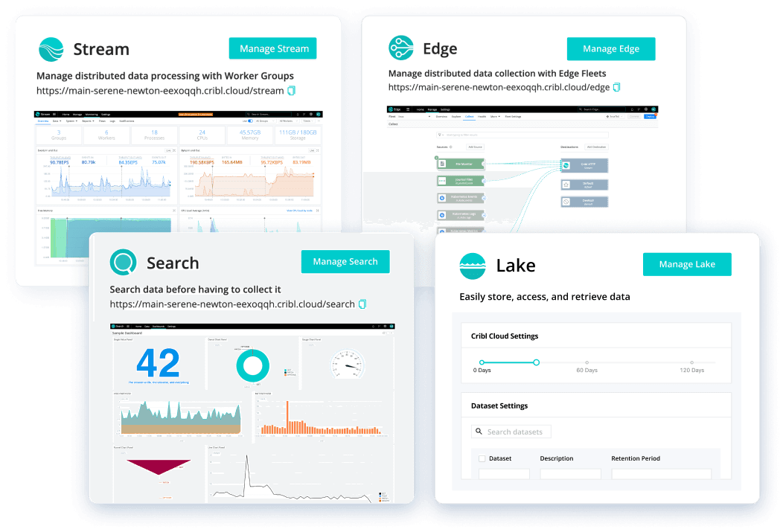Click the user avatar in the Stream preview
Image resolution: width=783 pixels, height=532 pixels.
pyautogui.click(x=318, y=115)
